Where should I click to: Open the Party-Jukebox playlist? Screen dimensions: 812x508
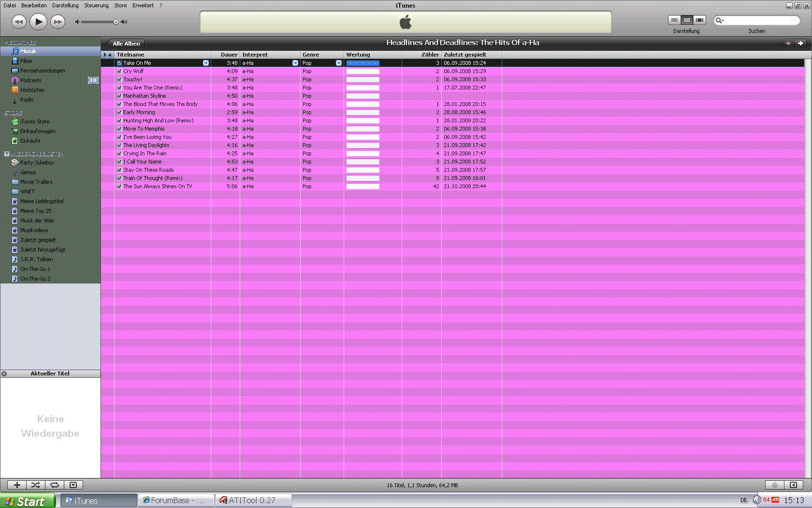(50, 163)
